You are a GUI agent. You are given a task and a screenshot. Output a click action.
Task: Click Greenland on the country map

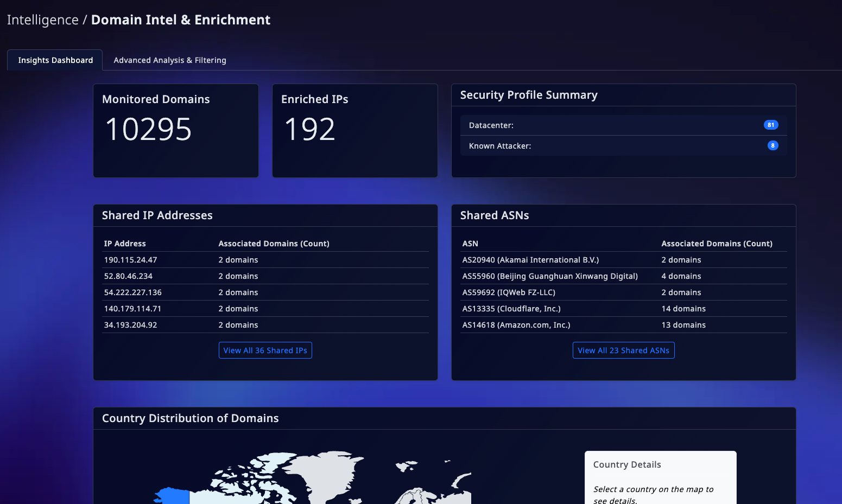pyautogui.click(x=326, y=477)
